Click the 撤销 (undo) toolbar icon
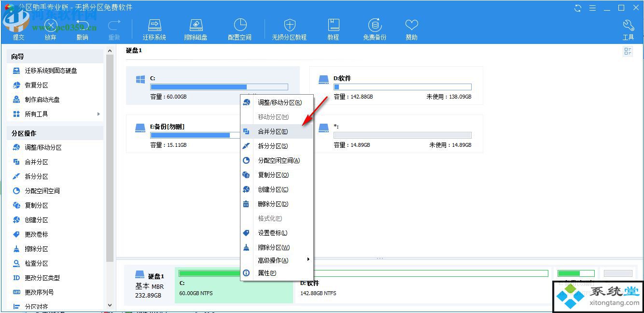Viewport: 644px width, 313px height. pyautogui.click(x=82, y=29)
